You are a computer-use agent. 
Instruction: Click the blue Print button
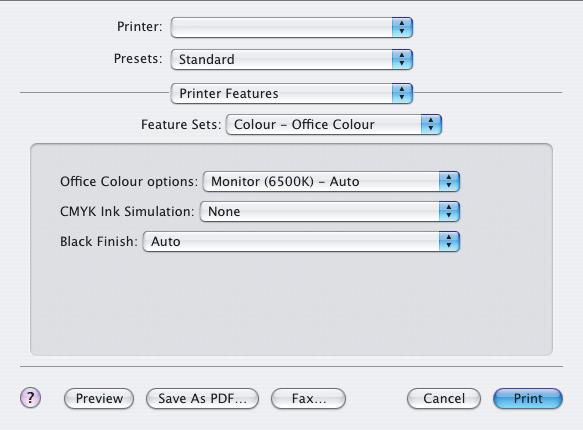pos(528,398)
